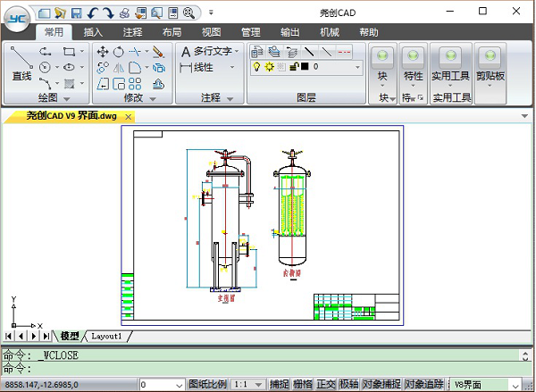The width and height of the screenshot is (536, 392).
Task: Switch to the 布局 ribbon tab
Action: pos(172,32)
